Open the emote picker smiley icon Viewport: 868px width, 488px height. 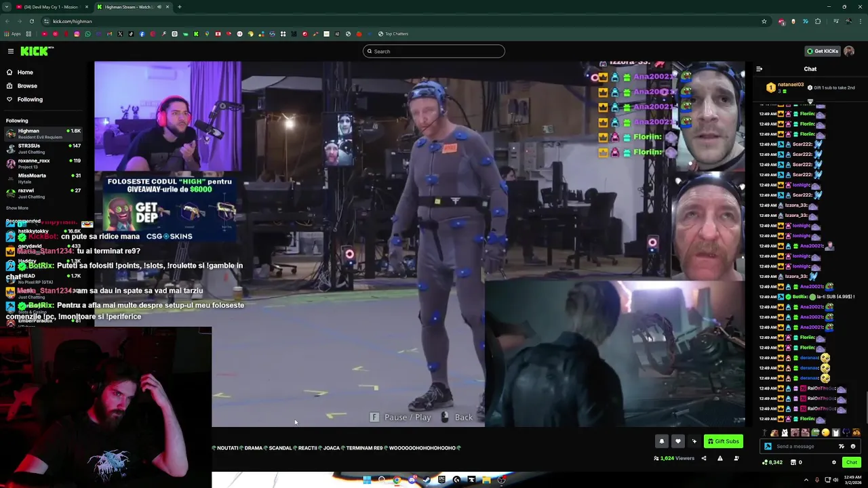[x=853, y=446]
